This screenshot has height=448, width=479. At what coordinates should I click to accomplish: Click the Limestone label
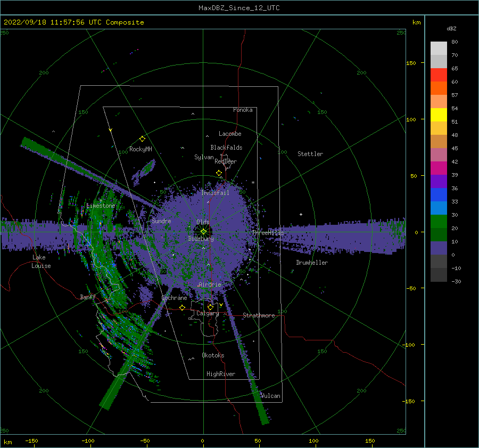tap(101, 206)
